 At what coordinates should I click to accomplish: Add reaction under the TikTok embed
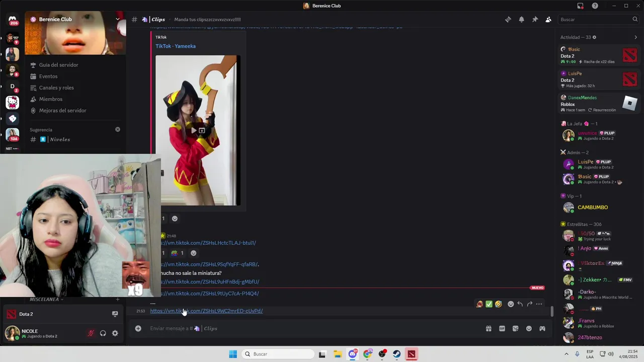click(175, 219)
